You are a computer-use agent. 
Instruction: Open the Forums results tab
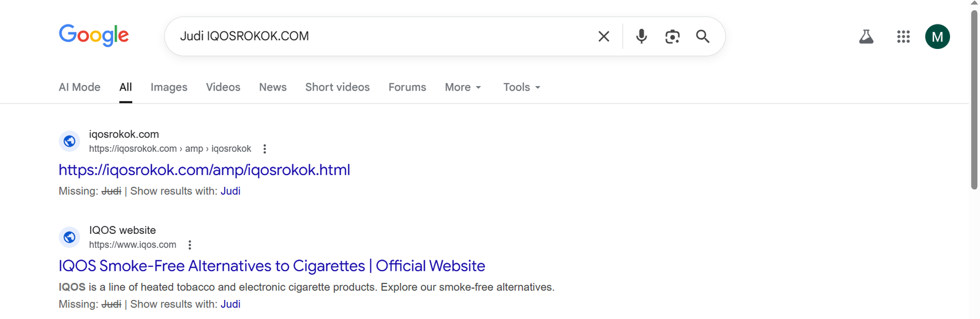pyautogui.click(x=407, y=87)
